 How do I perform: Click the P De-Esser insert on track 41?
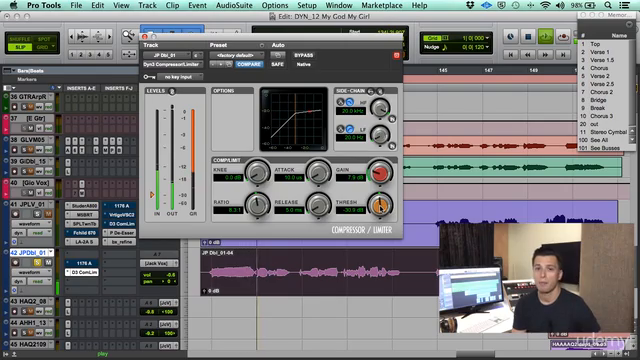(x=119, y=233)
